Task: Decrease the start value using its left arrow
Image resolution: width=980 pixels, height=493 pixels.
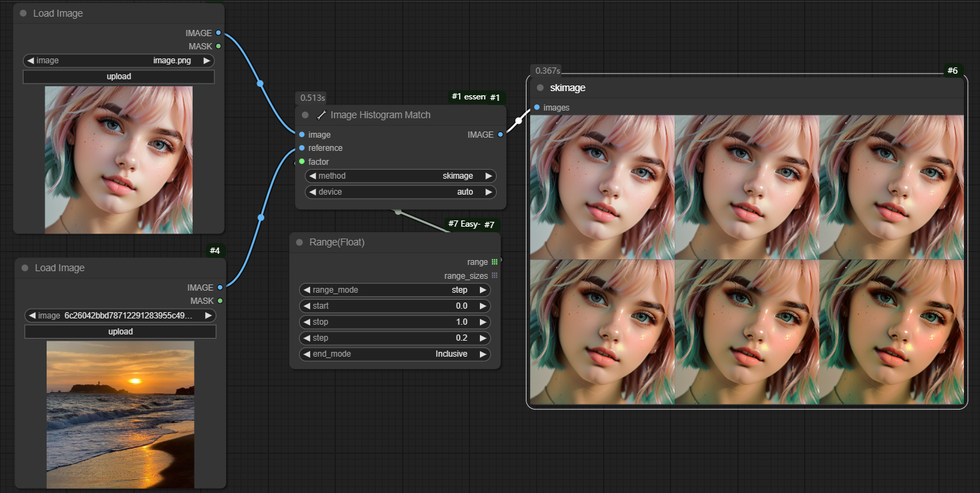Action: (x=306, y=306)
